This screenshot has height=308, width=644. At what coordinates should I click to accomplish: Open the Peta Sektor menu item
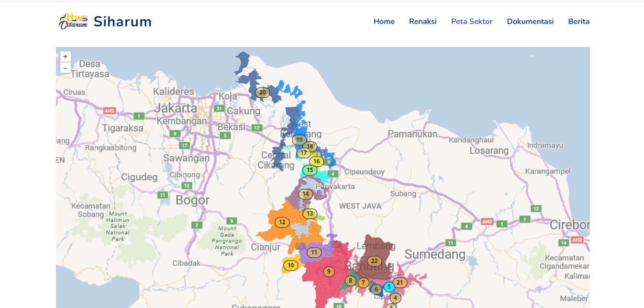pyautogui.click(x=471, y=22)
